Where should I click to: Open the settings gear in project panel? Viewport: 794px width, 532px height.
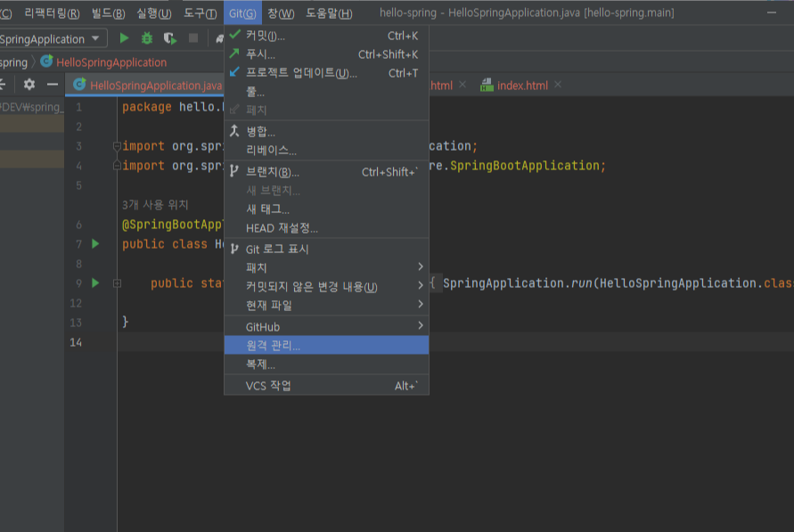tap(29, 85)
